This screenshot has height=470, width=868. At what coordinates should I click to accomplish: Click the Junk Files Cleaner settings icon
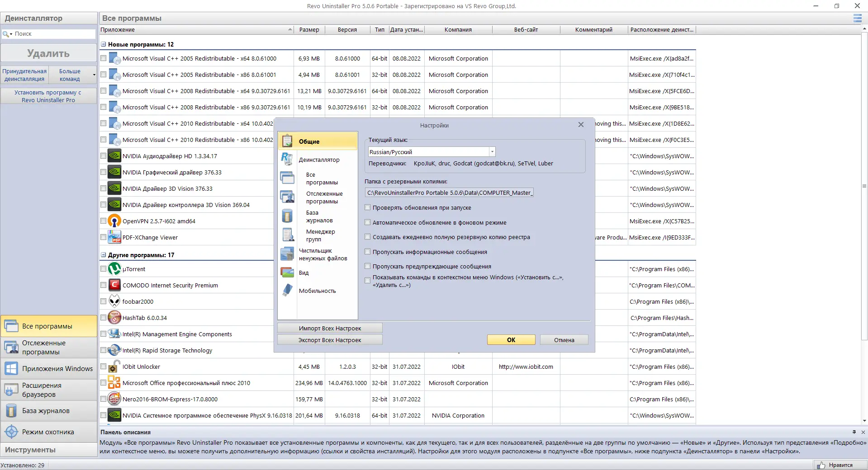click(287, 254)
